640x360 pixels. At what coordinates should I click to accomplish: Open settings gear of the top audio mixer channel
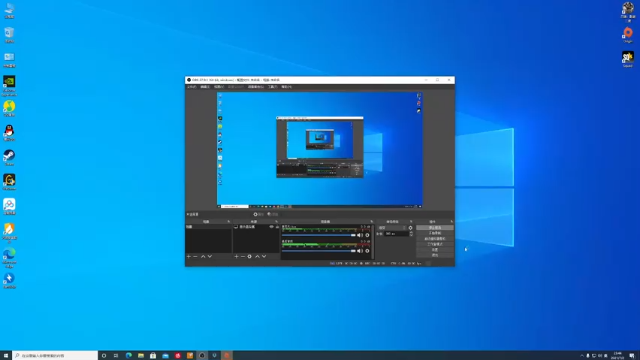[367, 235]
